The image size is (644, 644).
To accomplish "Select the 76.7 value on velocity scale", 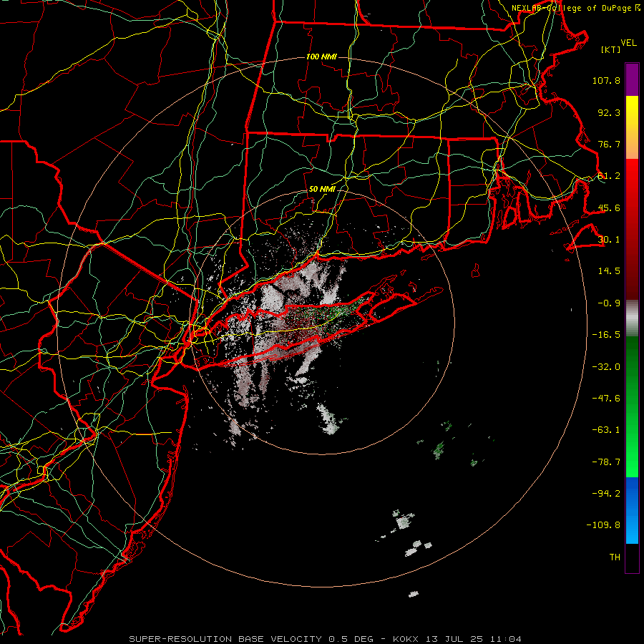I will [609, 144].
